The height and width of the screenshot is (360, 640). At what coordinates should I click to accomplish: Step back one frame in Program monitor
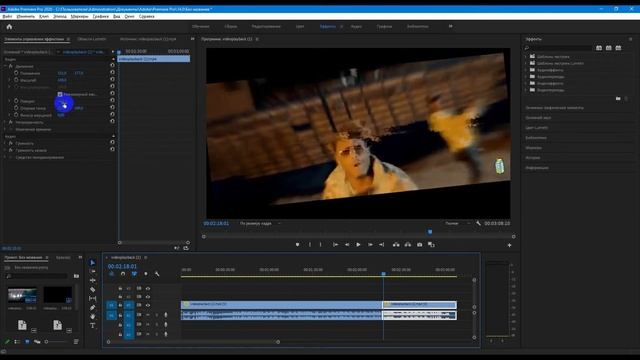pos(347,244)
